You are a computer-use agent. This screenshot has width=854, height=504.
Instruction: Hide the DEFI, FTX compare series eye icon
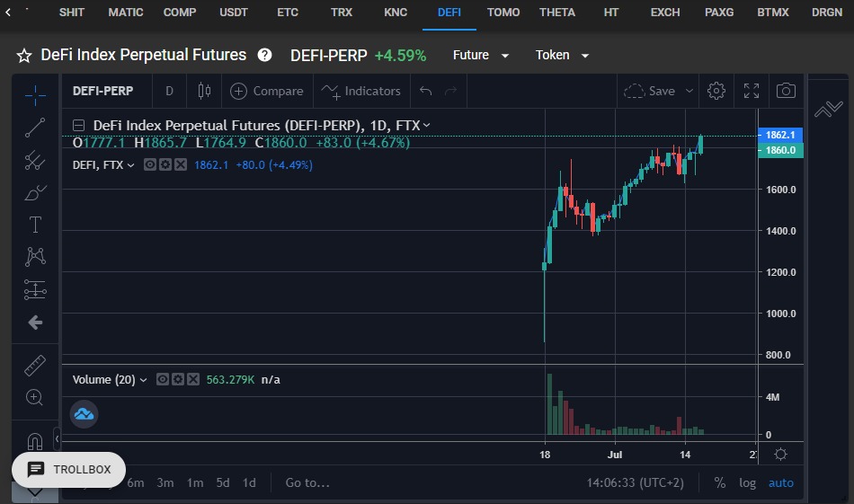click(150, 164)
